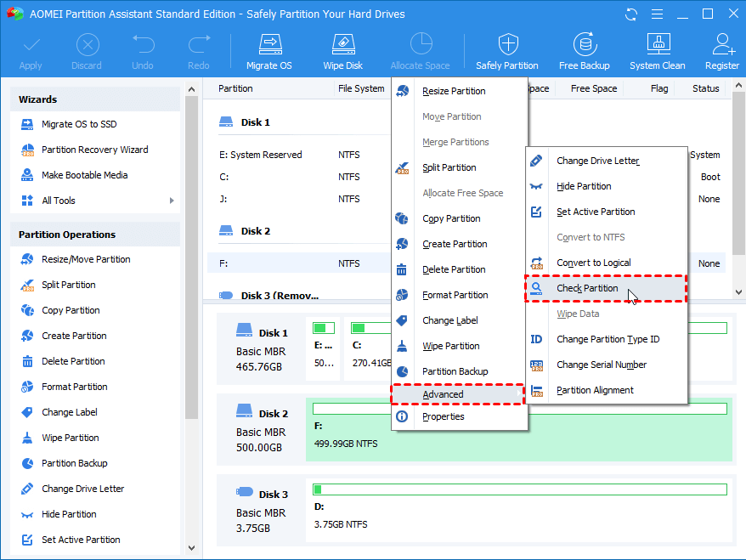Select Make Bootable Media wizard
The image size is (746, 560).
[x=84, y=175]
